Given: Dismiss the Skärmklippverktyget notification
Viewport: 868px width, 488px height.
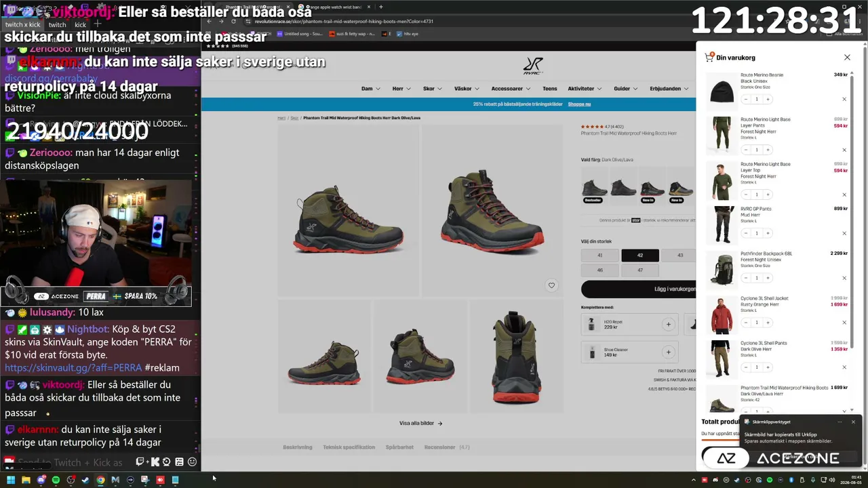Looking at the screenshot, I should click(853, 422).
